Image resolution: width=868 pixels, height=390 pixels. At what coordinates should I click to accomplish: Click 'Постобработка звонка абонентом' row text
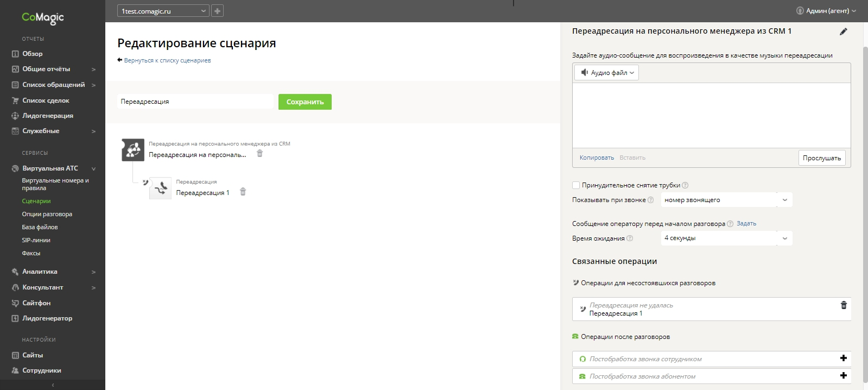pos(642,376)
